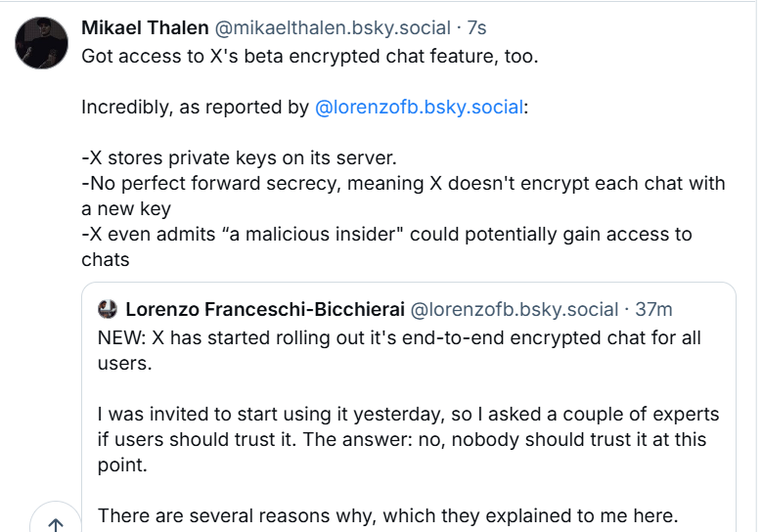Click the 7s post timestamp
Viewport: 762px width, 532px height.
coord(476,28)
